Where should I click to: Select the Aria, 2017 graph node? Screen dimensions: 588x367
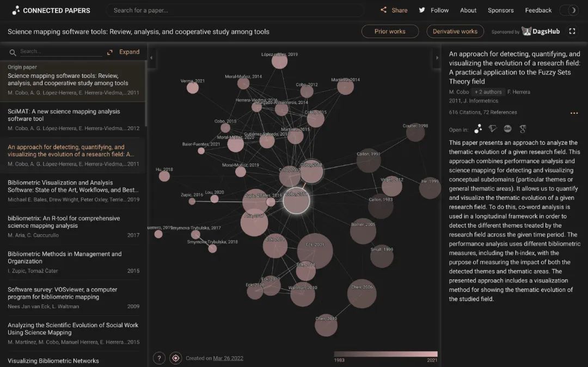254,222
